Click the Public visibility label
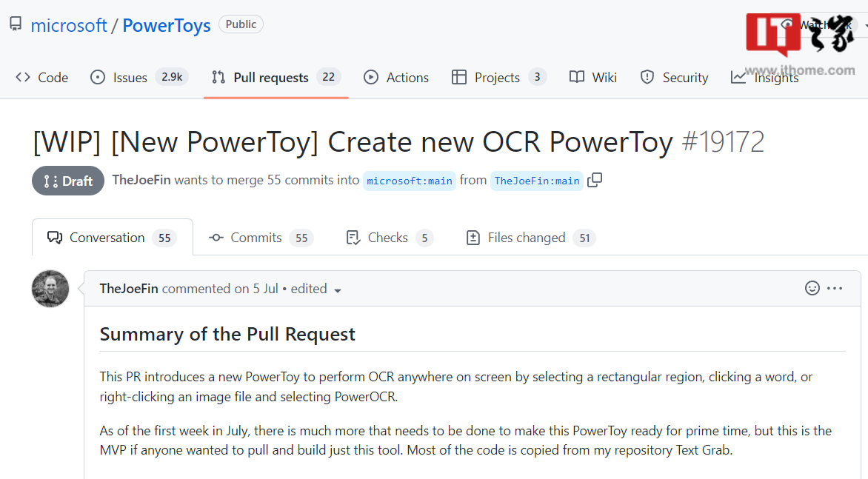 [241, 24]
